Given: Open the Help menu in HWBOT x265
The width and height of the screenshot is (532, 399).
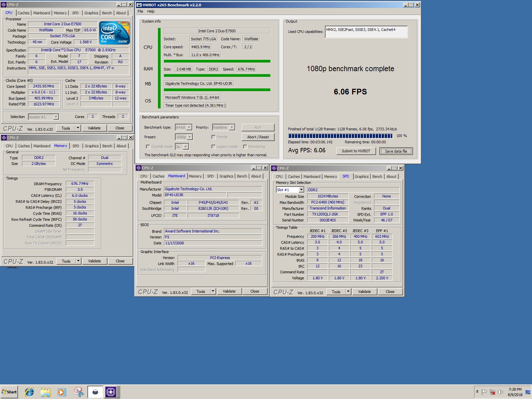Looking at the screenshot, I should click(x=151, y=11).
